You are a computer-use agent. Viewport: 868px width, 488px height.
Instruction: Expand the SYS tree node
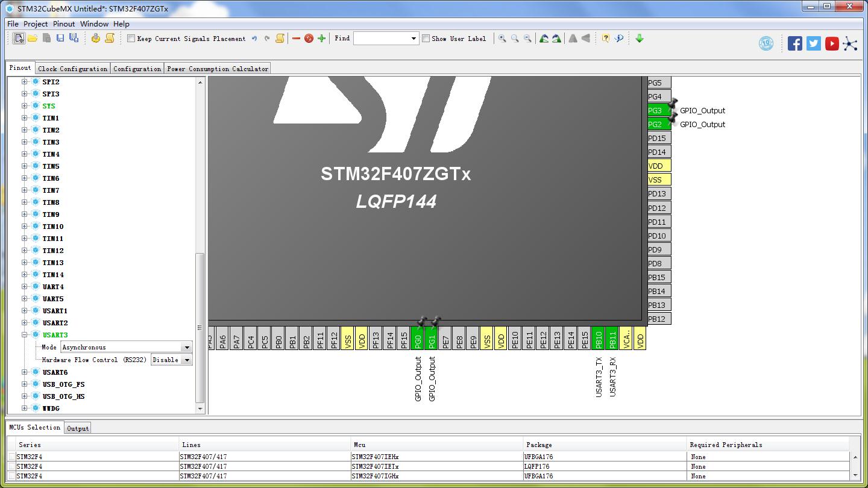(x=25, y=106)
